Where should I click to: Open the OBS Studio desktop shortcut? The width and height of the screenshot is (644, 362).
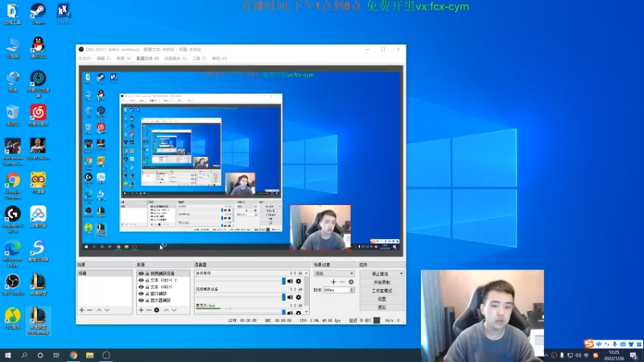point(13,285)
